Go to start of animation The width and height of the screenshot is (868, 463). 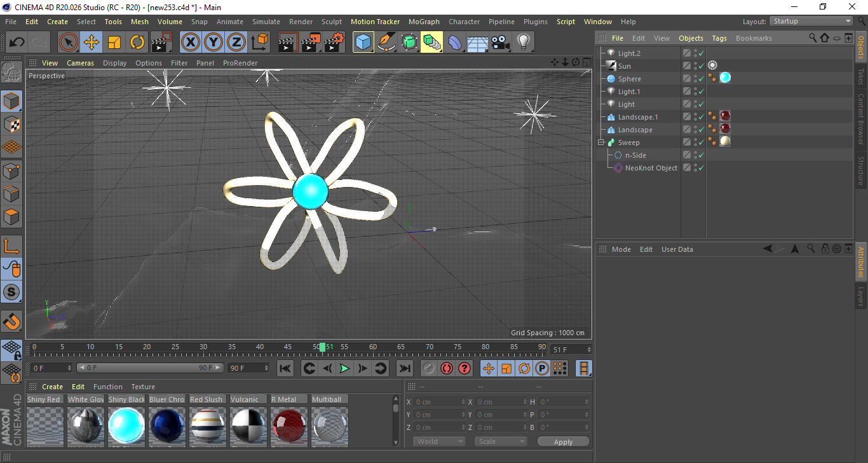[x=285, y=368]
